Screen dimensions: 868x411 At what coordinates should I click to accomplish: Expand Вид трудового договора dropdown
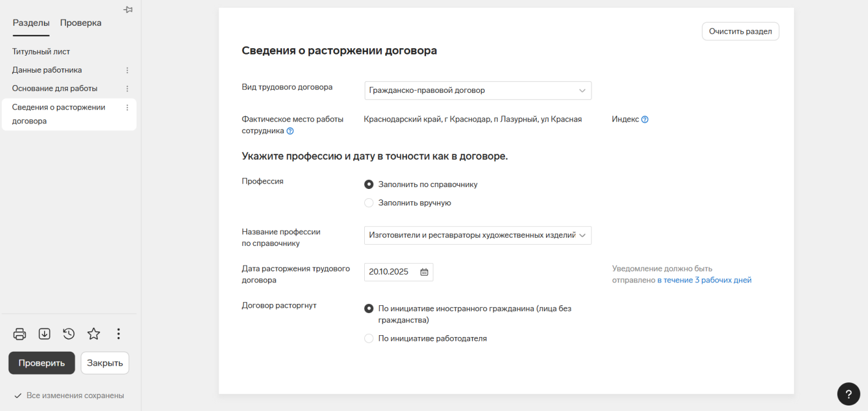(477, 91)
